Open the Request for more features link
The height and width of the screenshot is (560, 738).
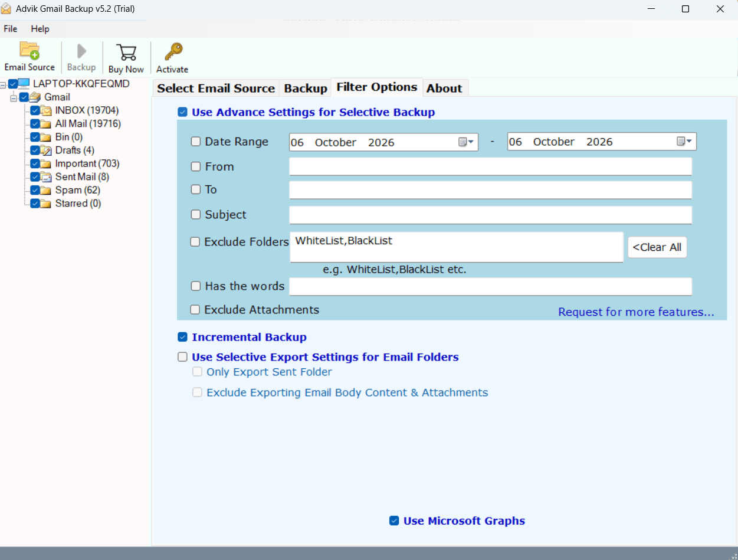tap(636, 312)
